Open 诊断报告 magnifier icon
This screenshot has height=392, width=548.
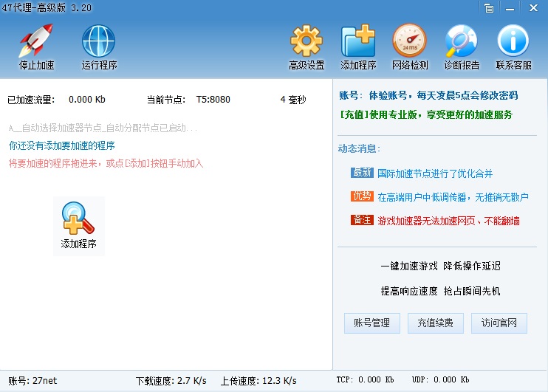(x=462, y=43)
